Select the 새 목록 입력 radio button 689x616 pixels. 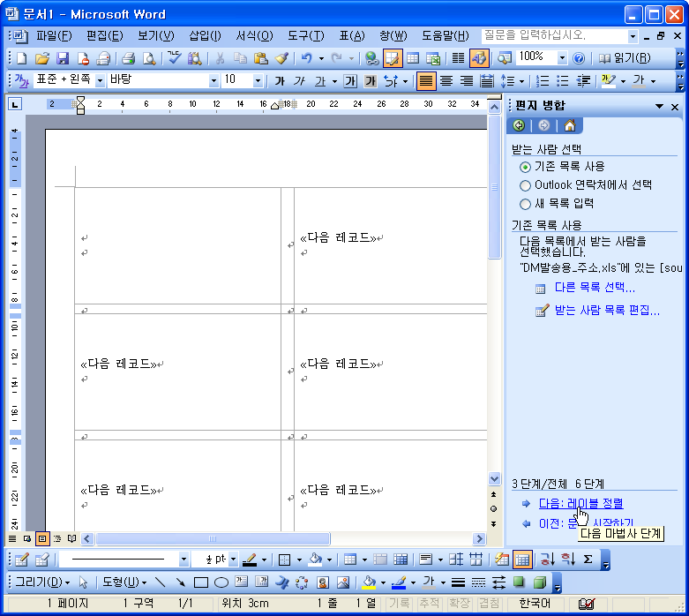pyautogui.click(x=525, y=204)
